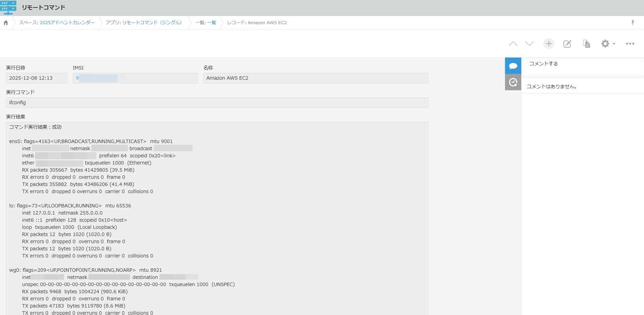This screenshot has height=315, width=644.
Task: Click the 実行結果 field label
Action: point(16,117)
